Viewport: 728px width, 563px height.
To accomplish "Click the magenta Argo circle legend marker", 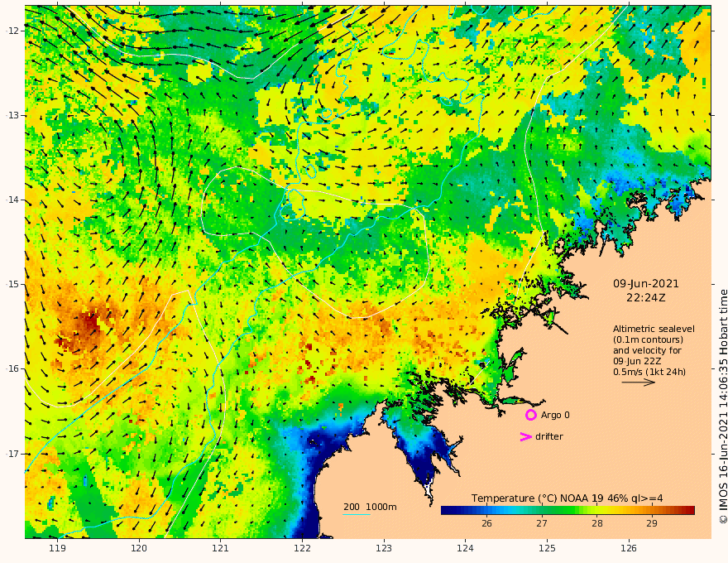I will [530, 415].
